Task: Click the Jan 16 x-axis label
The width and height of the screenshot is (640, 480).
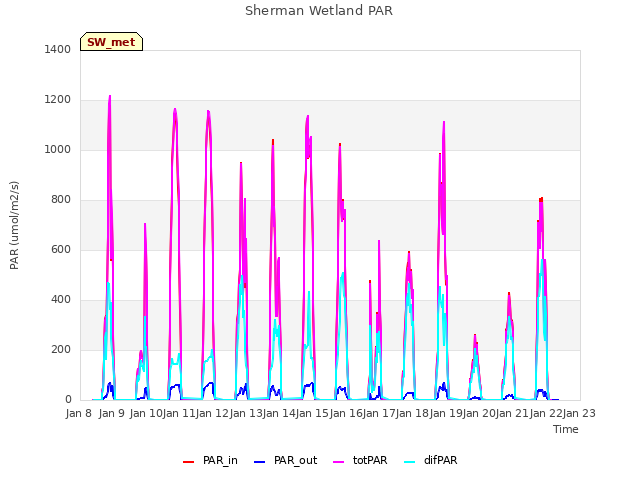Action: (x=346, y=413)
